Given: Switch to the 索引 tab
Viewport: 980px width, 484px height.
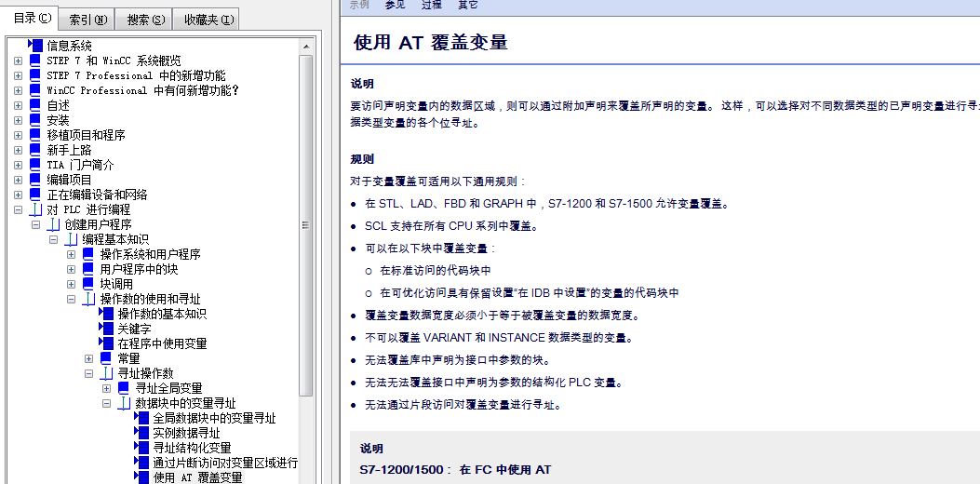Looking at the screenshot, I should coord(88,20).
